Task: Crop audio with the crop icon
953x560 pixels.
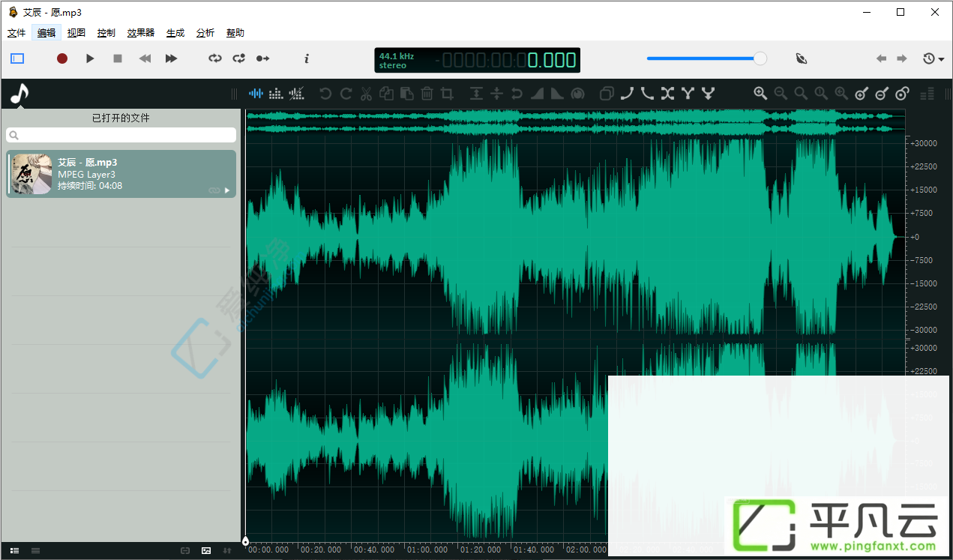Action: click(x=447, y=94)
